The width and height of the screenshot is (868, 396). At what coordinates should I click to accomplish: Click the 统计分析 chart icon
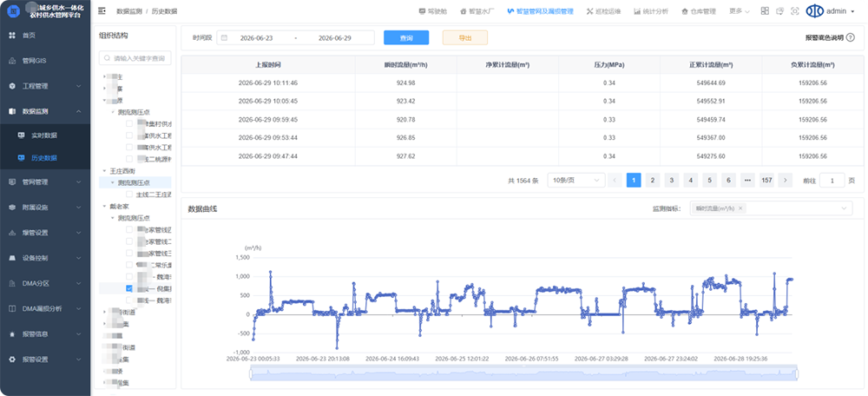[x=637, y=11]
